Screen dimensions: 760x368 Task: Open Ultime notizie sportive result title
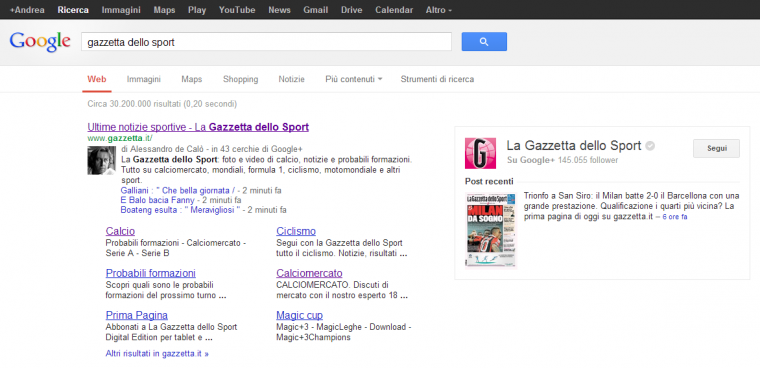pyautogui.click(x=198, y=127)
